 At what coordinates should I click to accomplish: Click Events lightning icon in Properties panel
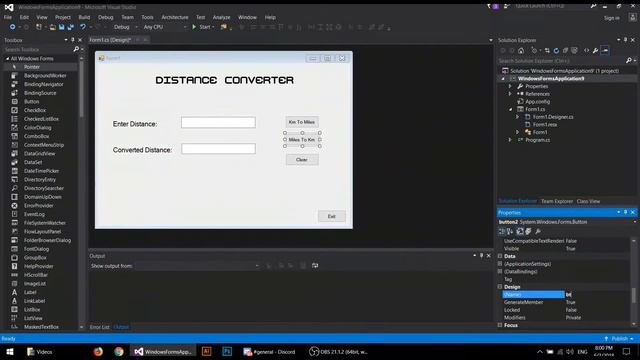[529, 231]
